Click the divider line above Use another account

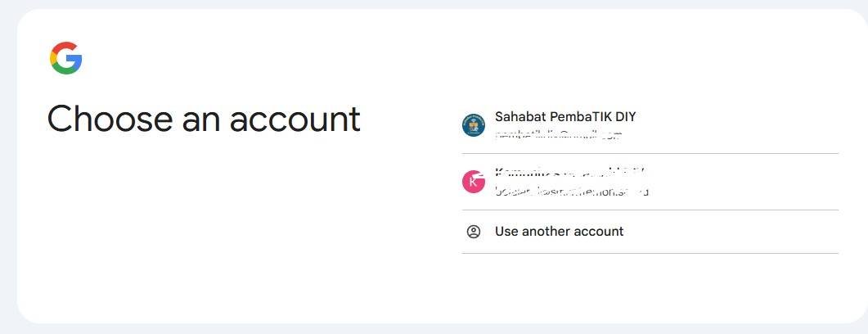650,210
